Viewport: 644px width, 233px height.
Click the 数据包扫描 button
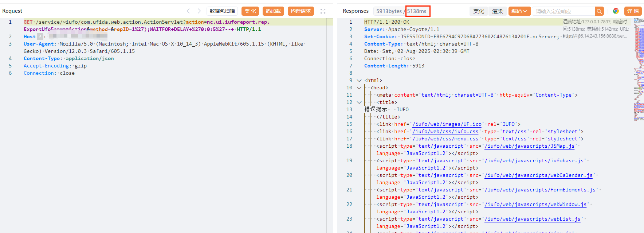coord(222,11)
